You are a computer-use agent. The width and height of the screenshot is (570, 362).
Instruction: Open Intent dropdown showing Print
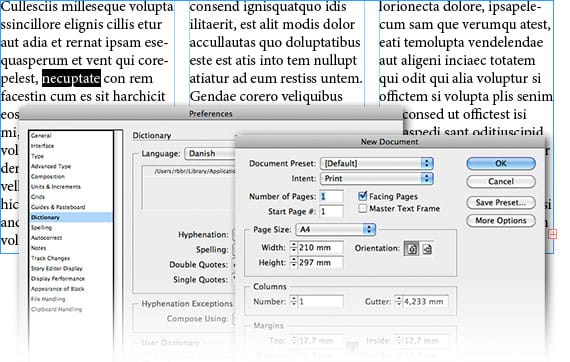coord(377,178)
